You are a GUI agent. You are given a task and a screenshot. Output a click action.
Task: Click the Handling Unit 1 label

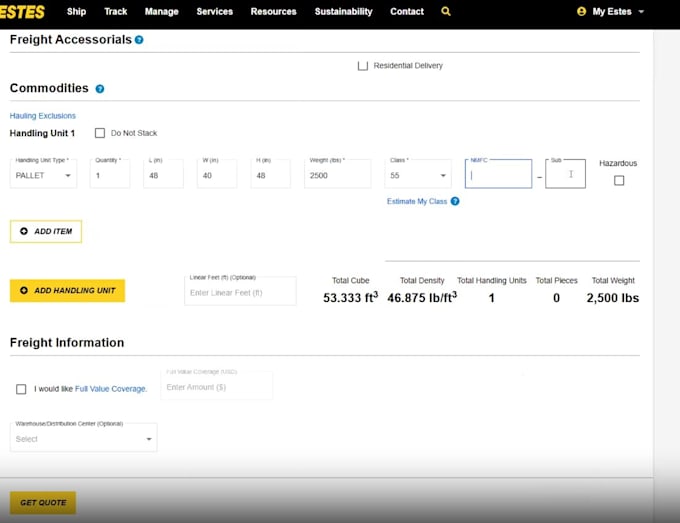click(42, 133)
